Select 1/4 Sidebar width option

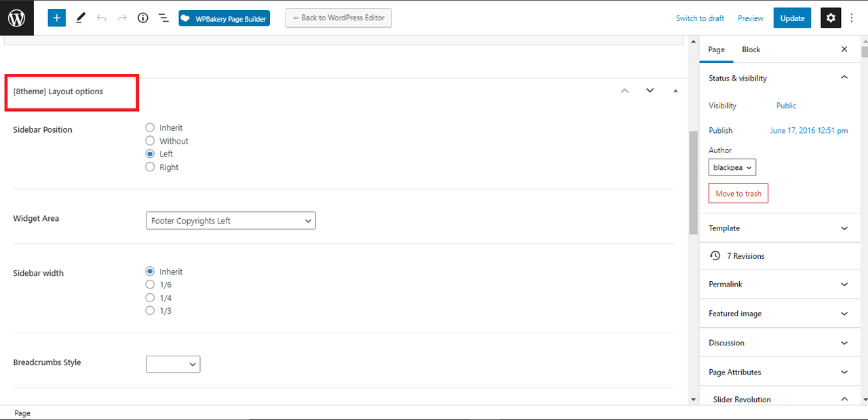tap(151, 297)
